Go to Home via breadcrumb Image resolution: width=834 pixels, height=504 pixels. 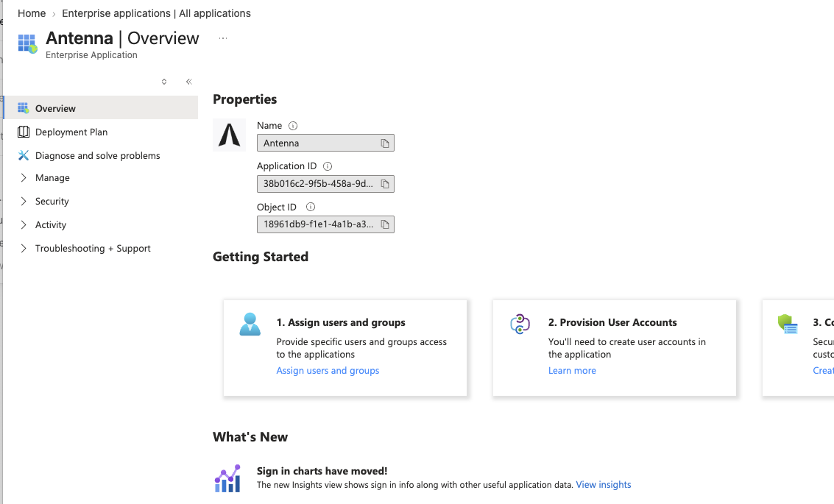[x=32, y=13]
